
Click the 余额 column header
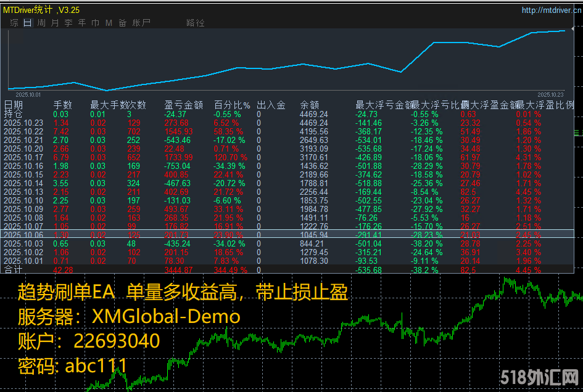pos(309,105)
